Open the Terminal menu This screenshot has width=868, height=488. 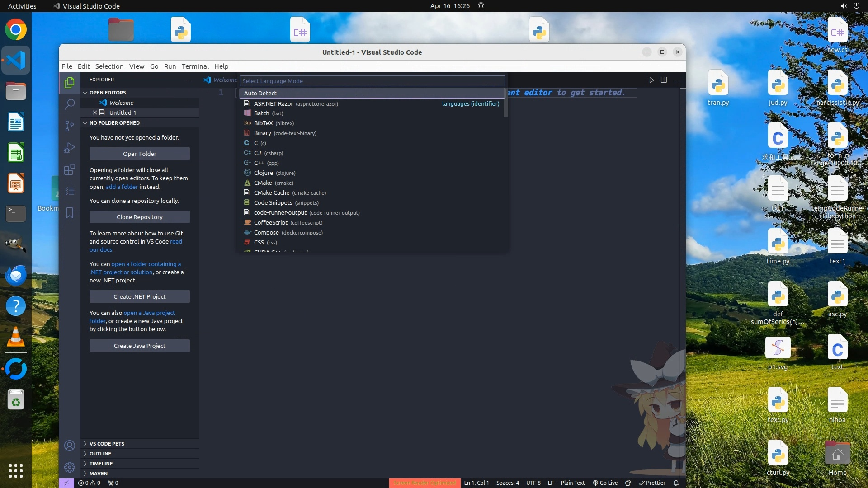tap(195, 66)
